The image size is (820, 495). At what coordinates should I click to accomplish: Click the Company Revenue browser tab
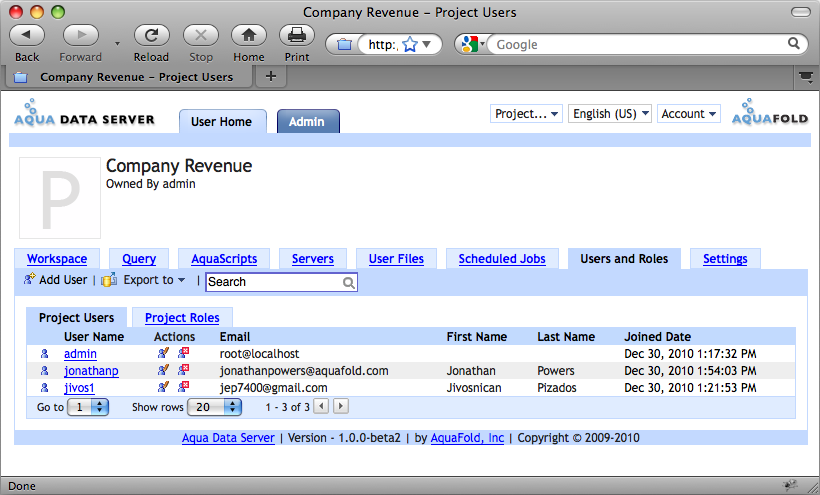(x=129, y=77)
